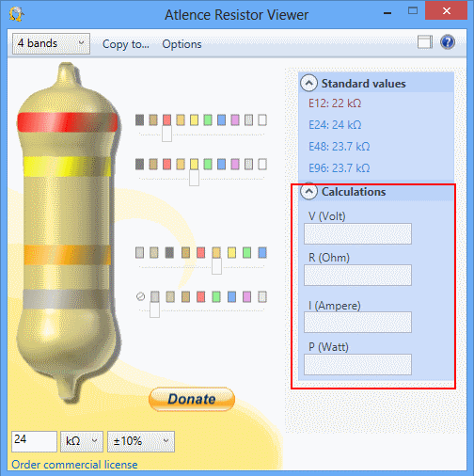Select the no-tolerance symbol in fourth band row

pos(140,296)
